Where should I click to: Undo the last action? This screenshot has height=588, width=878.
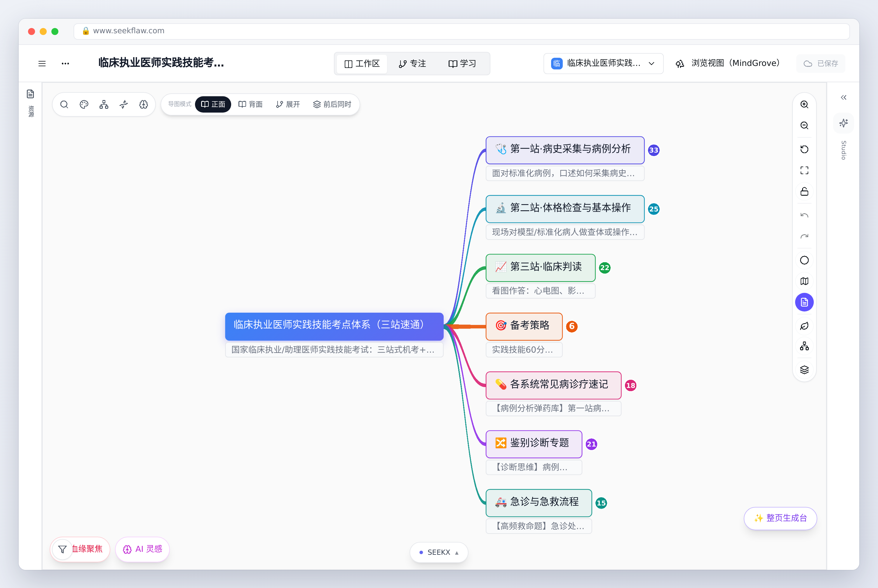point(804,215)
